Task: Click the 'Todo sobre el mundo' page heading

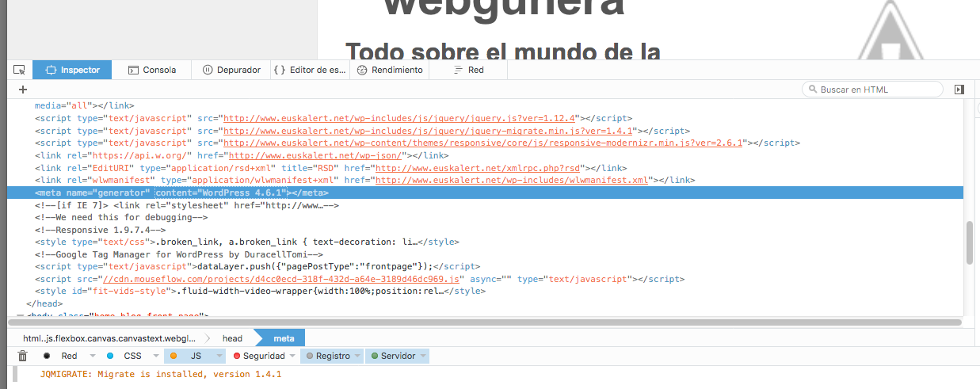Action: (503, 51)
